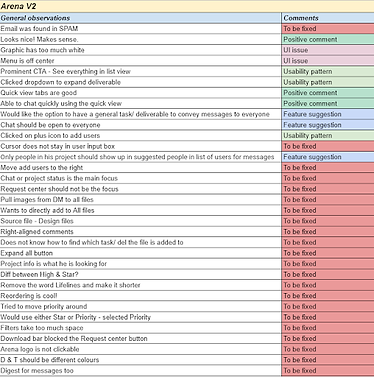Image resolution: width=374 pixels, height=377 pixels.
Task: Click the 'Does not know how to find which task' cell
Action: [x=140, y=242]
